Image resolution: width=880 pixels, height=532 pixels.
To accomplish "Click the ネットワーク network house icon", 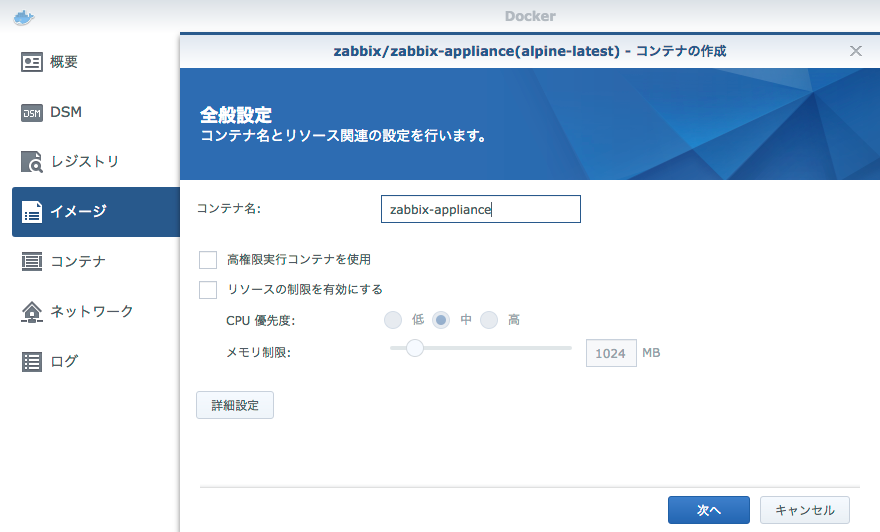I will tap(31, 311).
